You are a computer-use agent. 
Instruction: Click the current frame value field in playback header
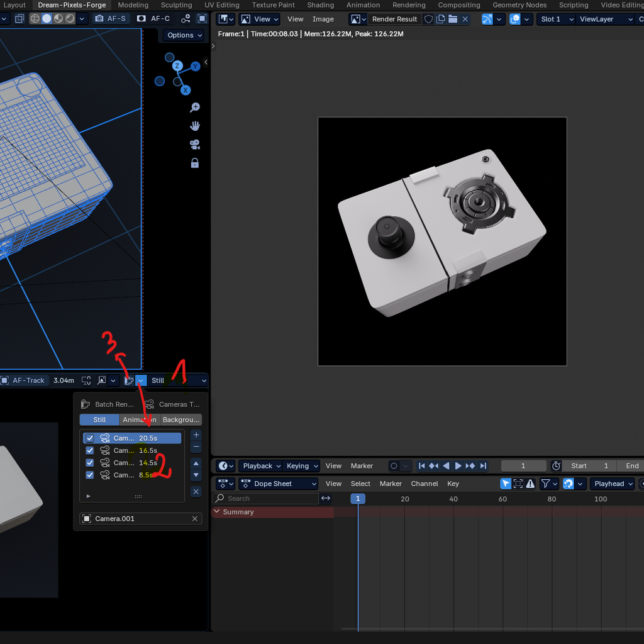coord(523,465)
